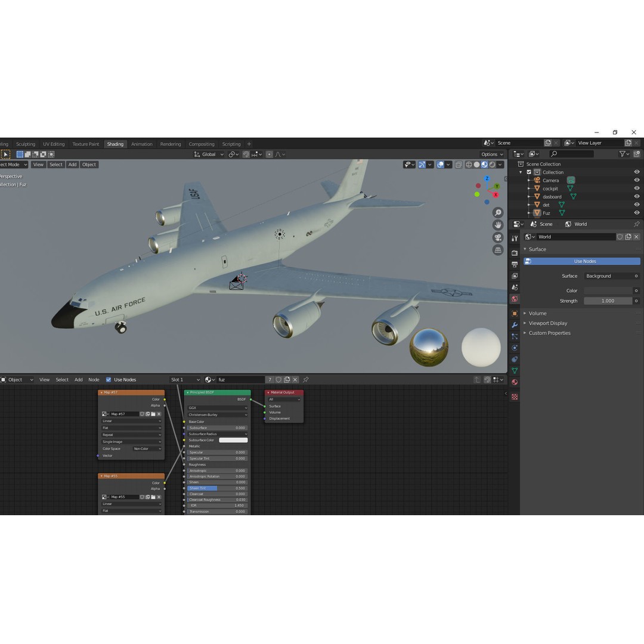644x644 pixels.
Task: Hide the Fuz object in outliner
Action: click(x=637, y=213)
